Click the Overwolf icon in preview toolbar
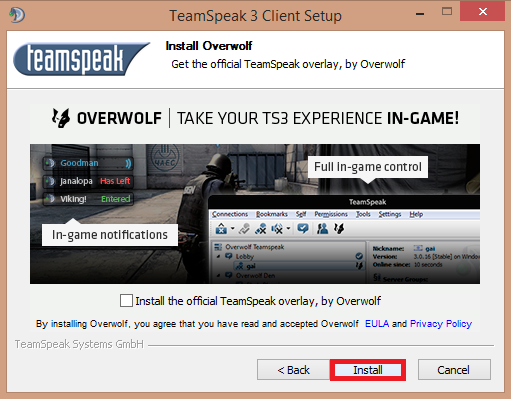Image resolution: width=511 pixels, height=399 pixels. (339, 228)
